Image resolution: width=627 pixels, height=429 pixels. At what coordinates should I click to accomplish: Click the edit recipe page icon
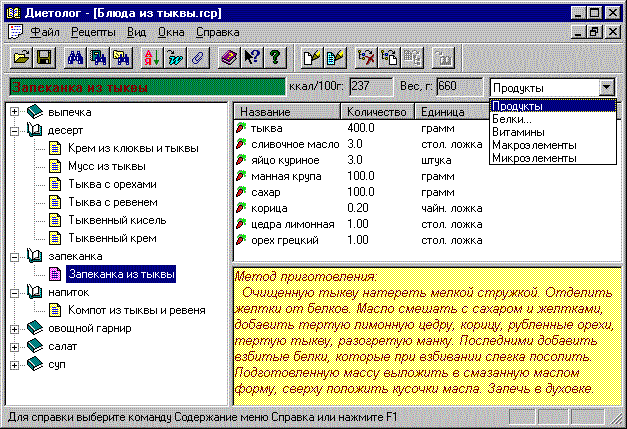(x=335, y=58)
